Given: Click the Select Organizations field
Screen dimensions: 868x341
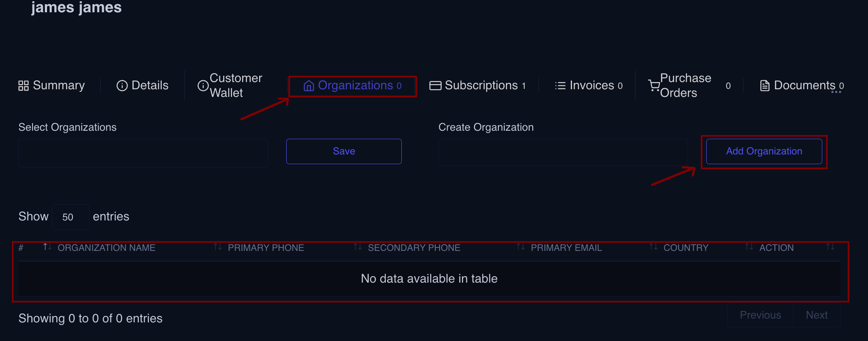Looking at the screenshot, I should click(143, 153).
